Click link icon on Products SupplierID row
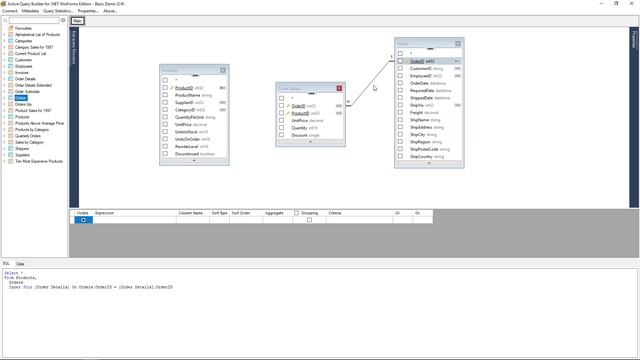640x360 pixels. pos(222,102)
